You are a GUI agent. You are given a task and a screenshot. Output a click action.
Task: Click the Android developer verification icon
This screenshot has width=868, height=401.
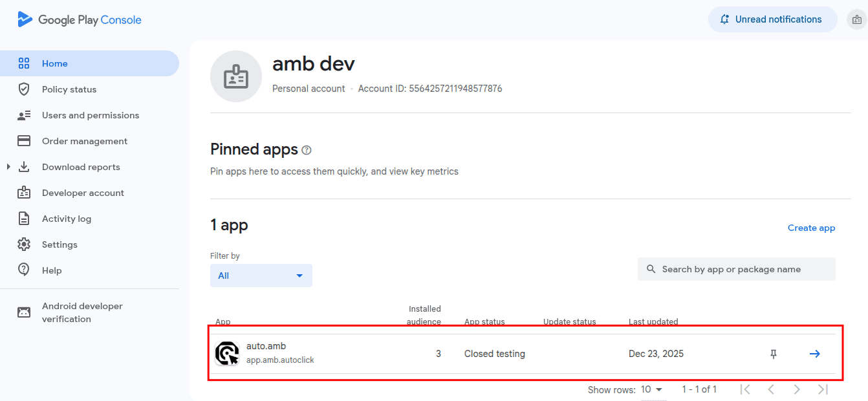(24, 312)
